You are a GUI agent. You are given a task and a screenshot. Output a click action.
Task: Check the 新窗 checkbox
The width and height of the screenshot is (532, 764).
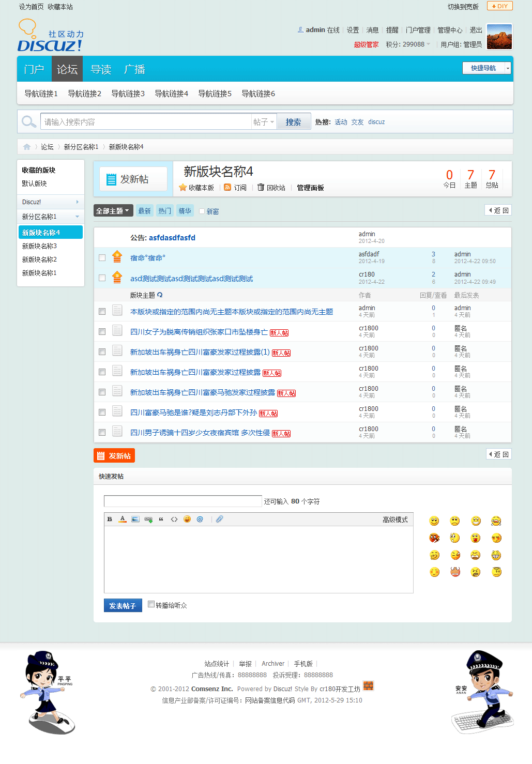pos(202,211)
